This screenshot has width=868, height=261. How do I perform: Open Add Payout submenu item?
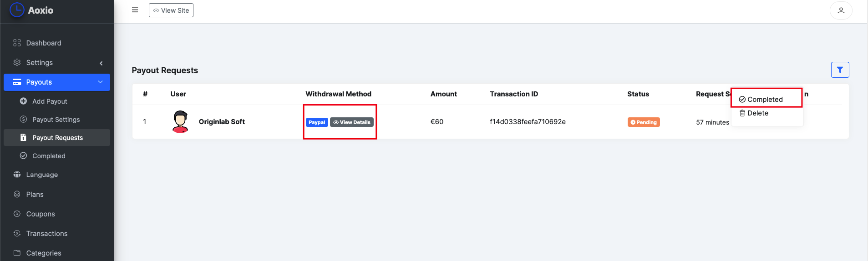click(x=50, y=101)
